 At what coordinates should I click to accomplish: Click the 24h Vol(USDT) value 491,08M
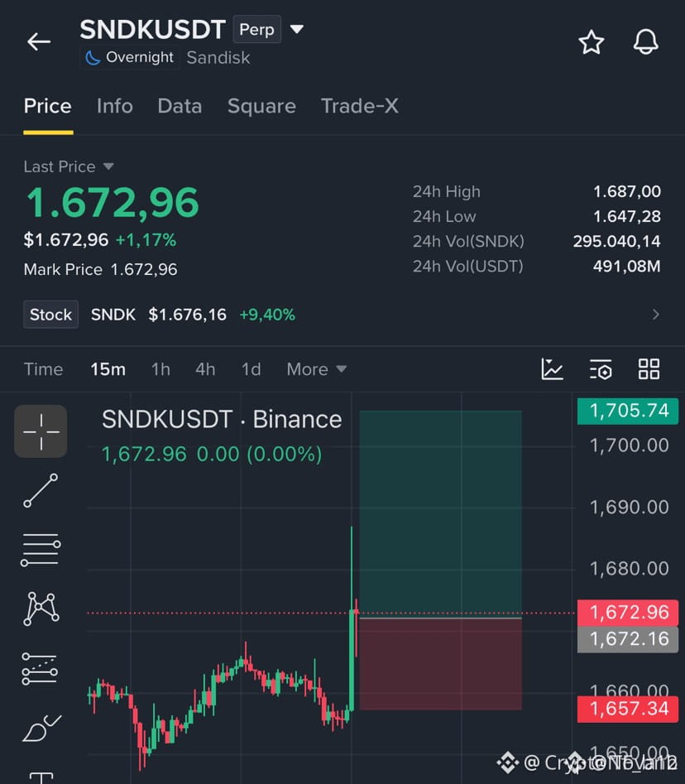(626, 267)
